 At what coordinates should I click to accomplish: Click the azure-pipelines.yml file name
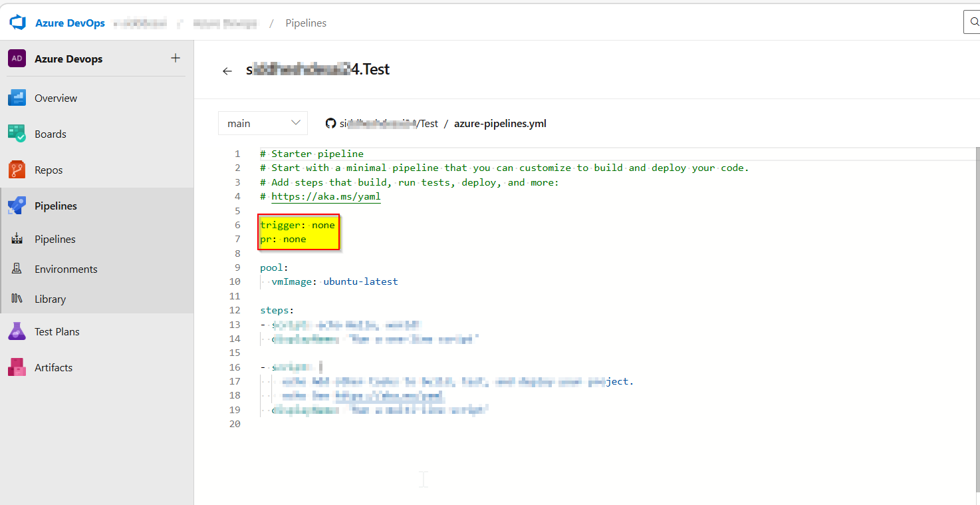point(500,123)
